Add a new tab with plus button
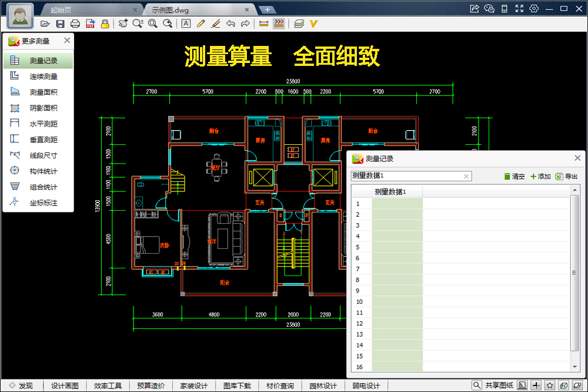The width and height of the screenshot is (588, 392). coord(268,10)
